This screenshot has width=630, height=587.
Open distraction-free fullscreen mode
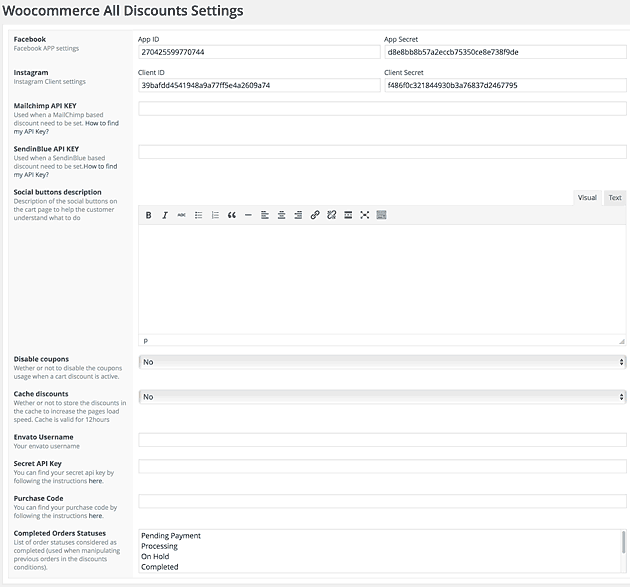pyautogui.click(x=365, y=215)
